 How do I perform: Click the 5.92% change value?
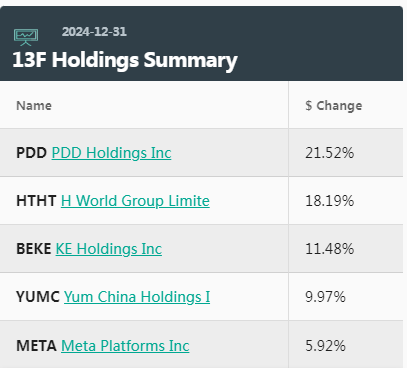pos(325,346)
